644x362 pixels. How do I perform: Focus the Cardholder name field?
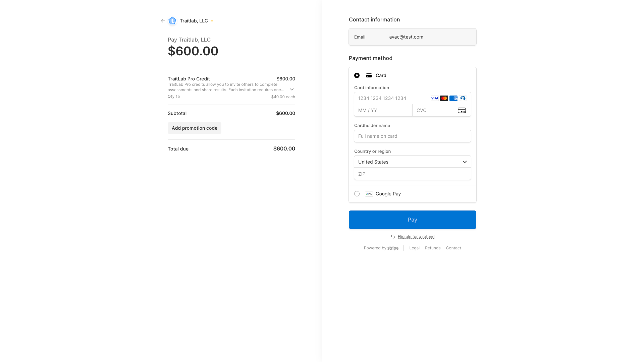[x=412, y=136]
